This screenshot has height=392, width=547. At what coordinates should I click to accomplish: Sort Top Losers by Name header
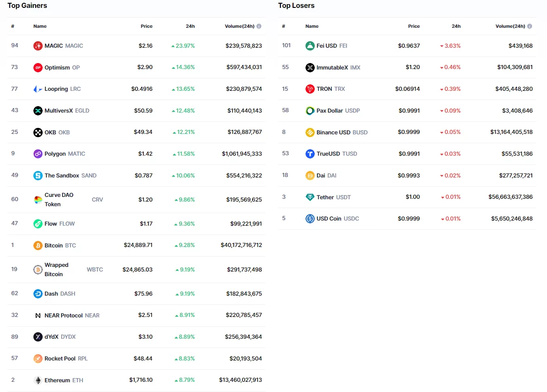pos(312,26)
